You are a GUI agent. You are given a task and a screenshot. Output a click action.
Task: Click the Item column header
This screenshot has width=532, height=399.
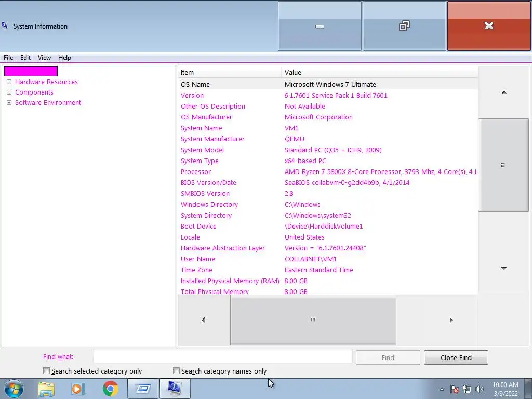229,72
